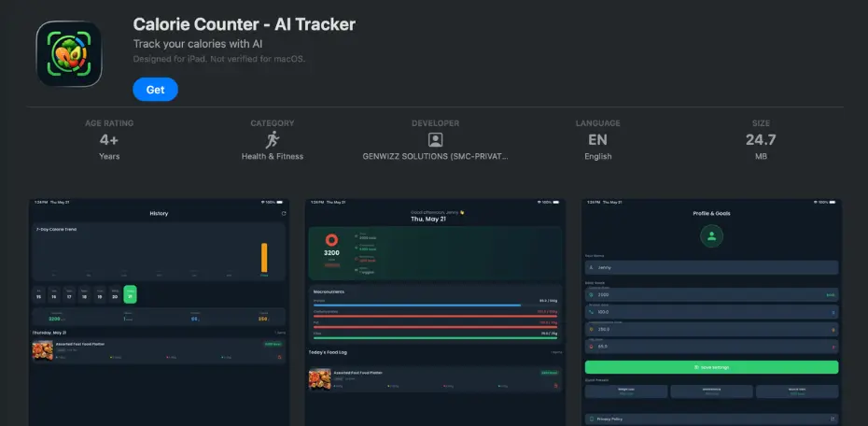Click the Assorted Fast Food Platter photo in History
Image resolution: width=868 pixels, height=426 pixels.
click(43, 350)
